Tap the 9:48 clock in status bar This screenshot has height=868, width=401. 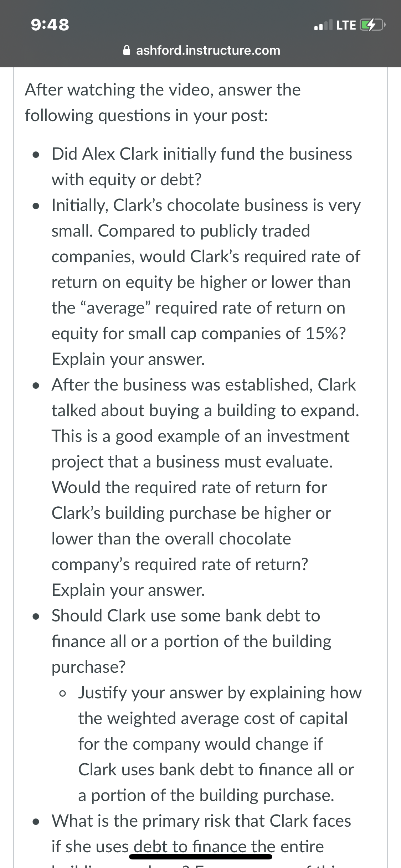(50, 25)
